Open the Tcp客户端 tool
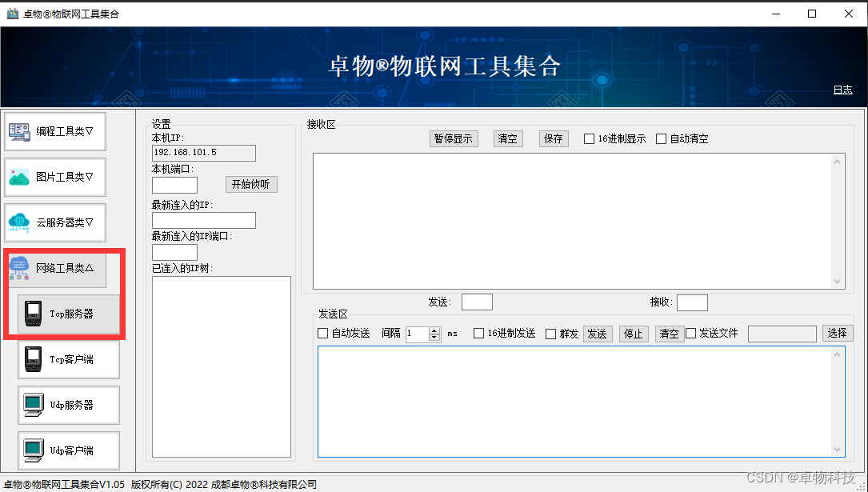The image size is (868, 492). tap(69, 359)
